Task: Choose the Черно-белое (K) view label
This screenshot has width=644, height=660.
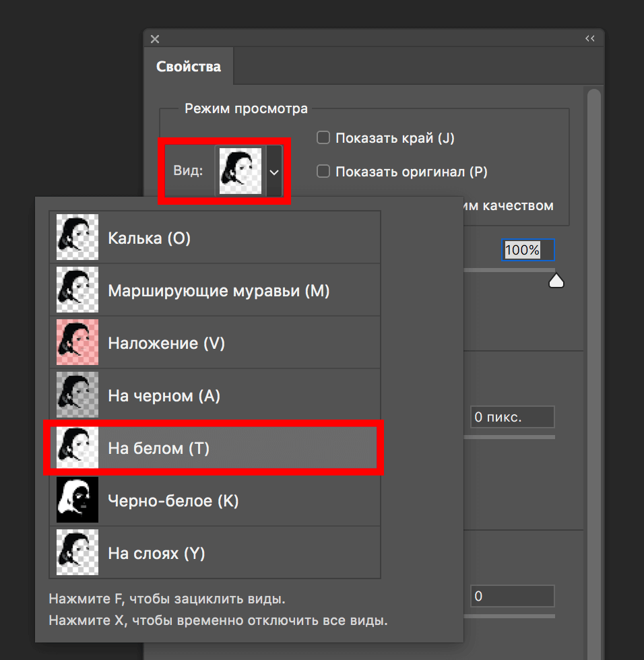Action: (173, 501)
